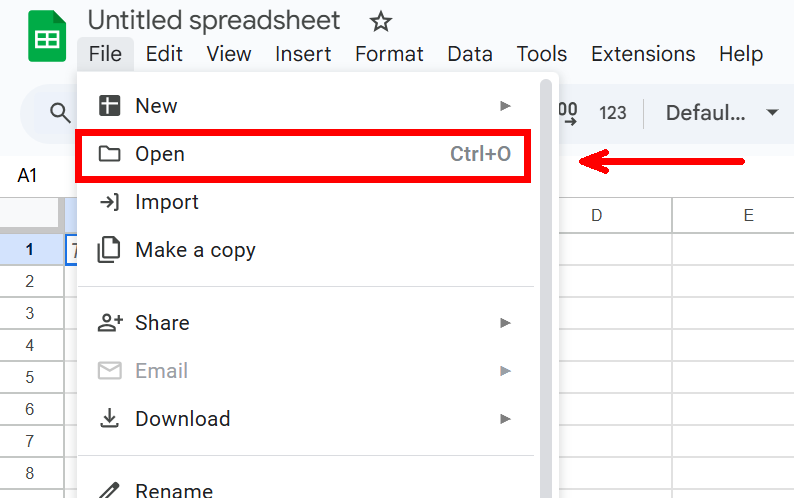794x498 pixels.
Task: Expand the Share submenu arrow
Action: pos(506,323)
